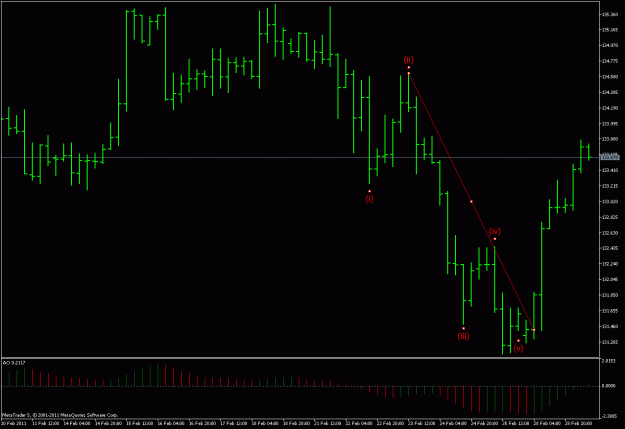Click the 10 Feb 2011 date label
Image resolution: width=625 pixels, height=429 pixels.
14,423
